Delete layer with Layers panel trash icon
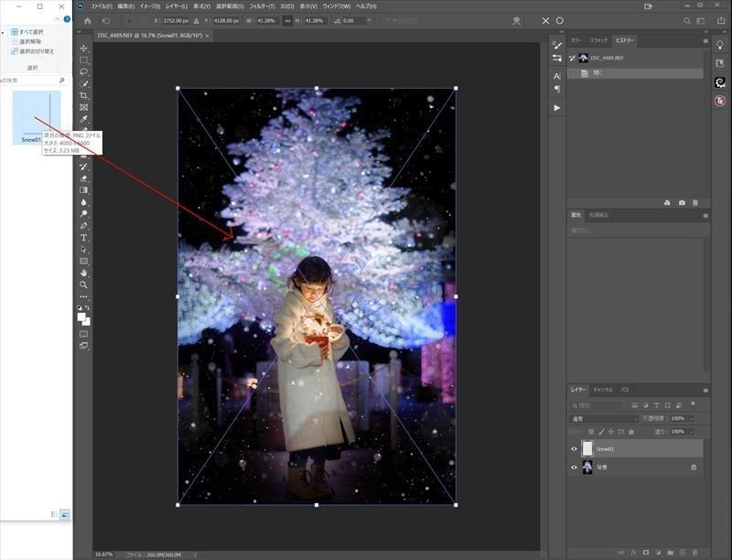The height and width of the screenshot is (560, 732). (x=694, y=553)
